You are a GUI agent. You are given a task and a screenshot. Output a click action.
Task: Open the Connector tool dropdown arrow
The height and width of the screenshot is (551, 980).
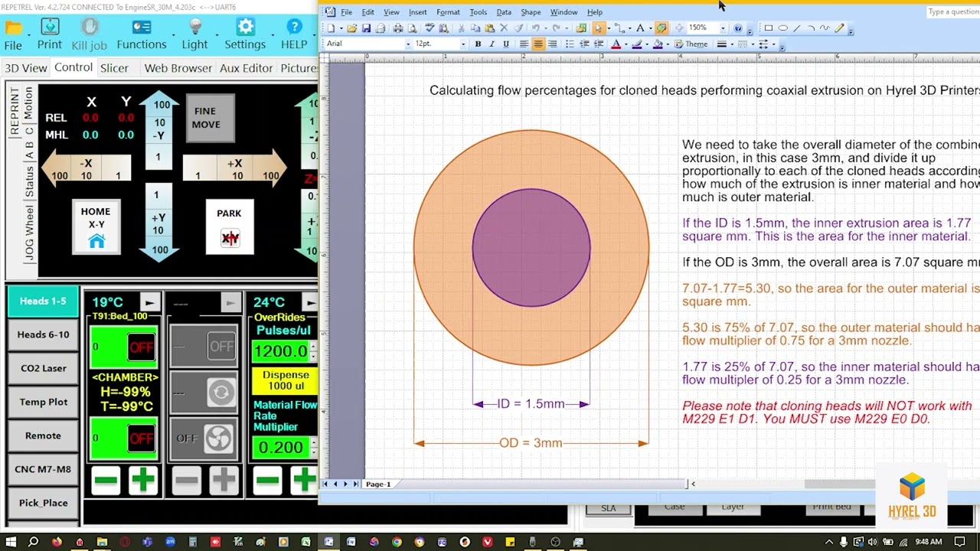pos(630,28)
